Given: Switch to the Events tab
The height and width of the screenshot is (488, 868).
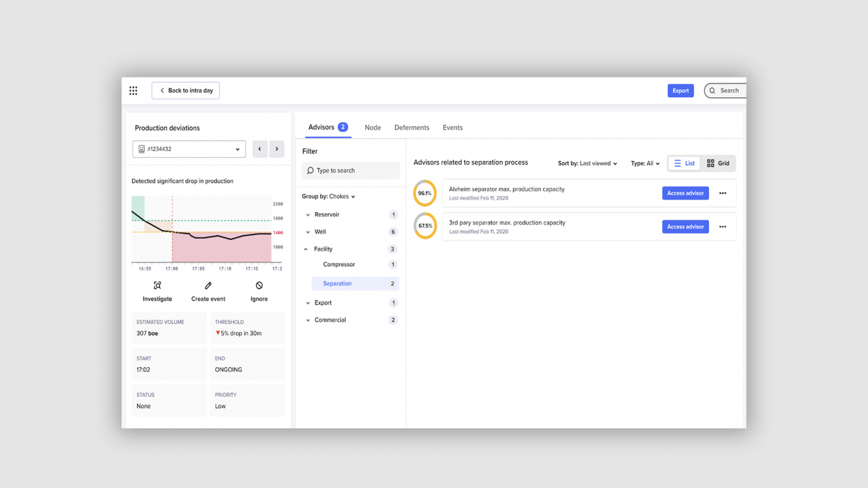Looking at the screenshot, I should coord(453,128).
